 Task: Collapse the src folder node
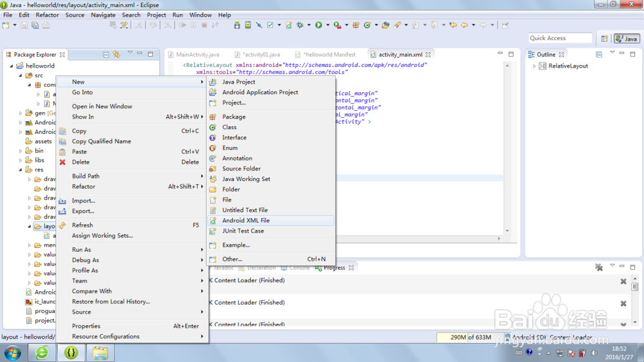(x=21, y=75)
